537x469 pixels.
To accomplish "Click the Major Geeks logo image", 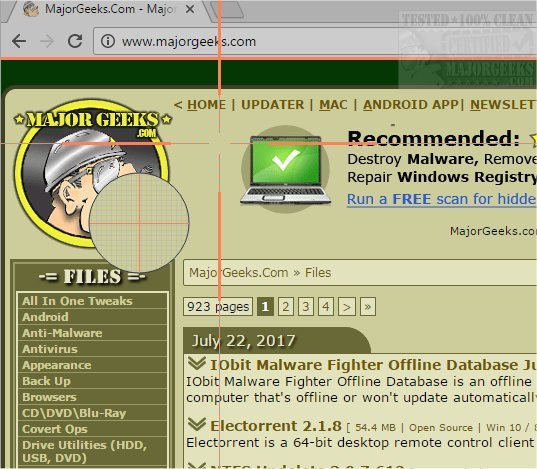I will pyautogui.click(x=92, y=174).
